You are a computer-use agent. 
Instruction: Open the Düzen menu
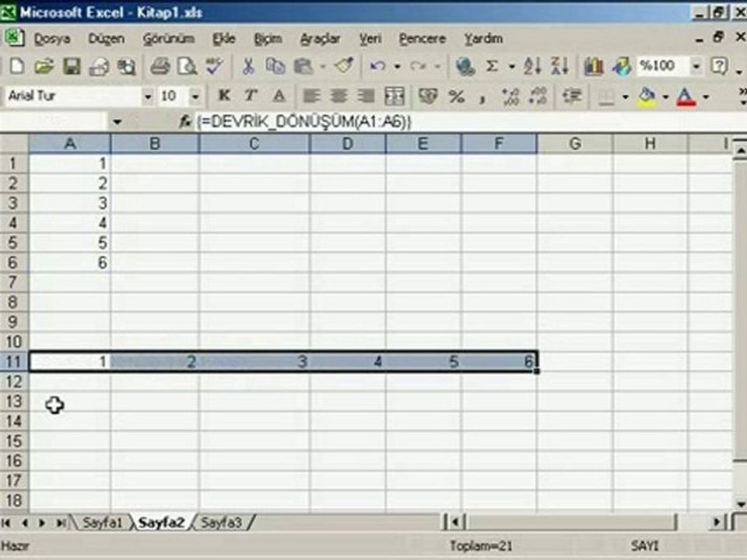point(106,39)
